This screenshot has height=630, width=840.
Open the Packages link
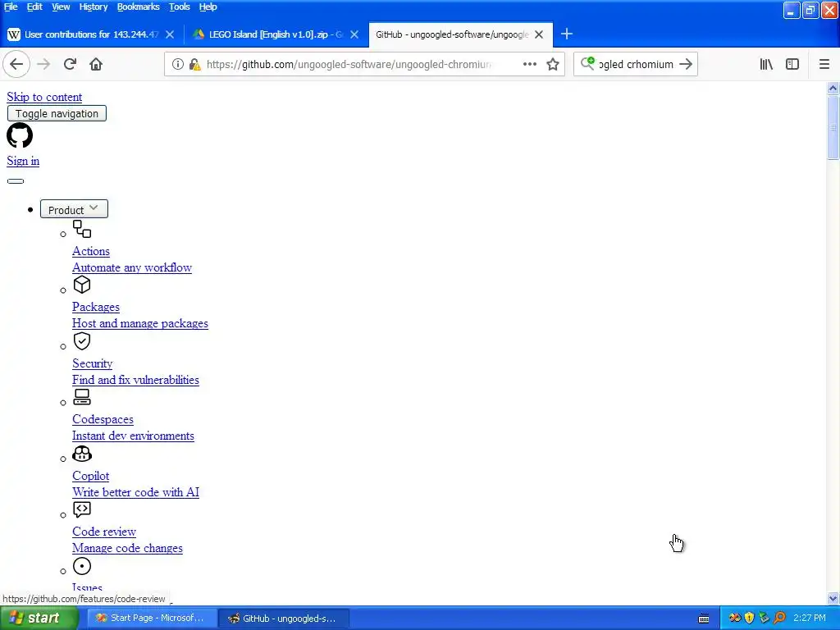coord(96,307)
